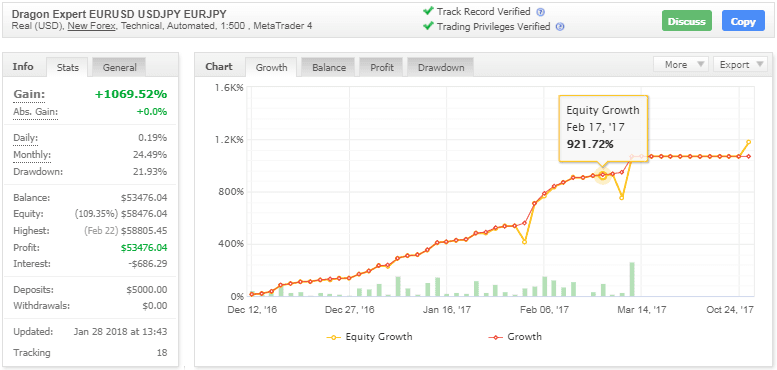The width and height of the screenshot is (777, 370).
Task: Click the Oct 24, '17 axis label
Action: click(x=731, y=310)
